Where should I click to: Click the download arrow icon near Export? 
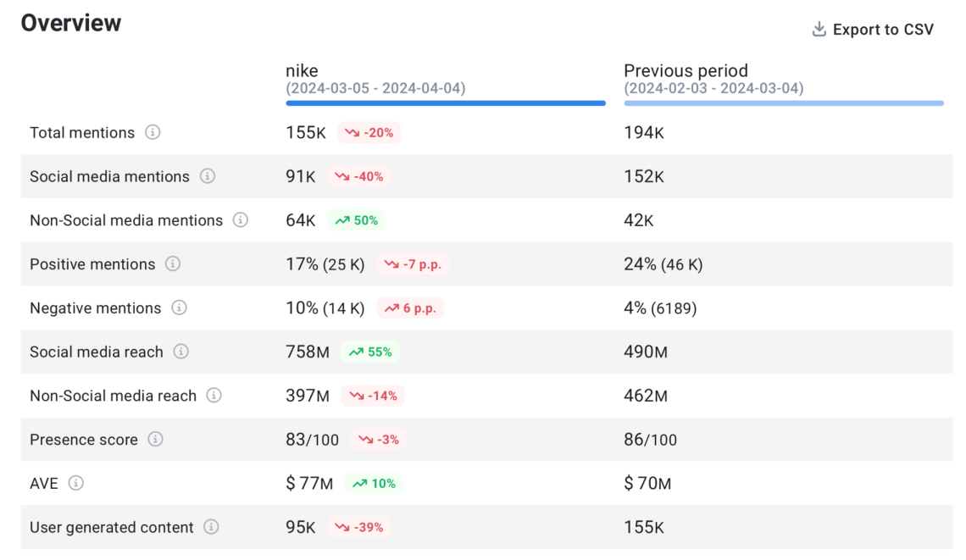(819, 29)
